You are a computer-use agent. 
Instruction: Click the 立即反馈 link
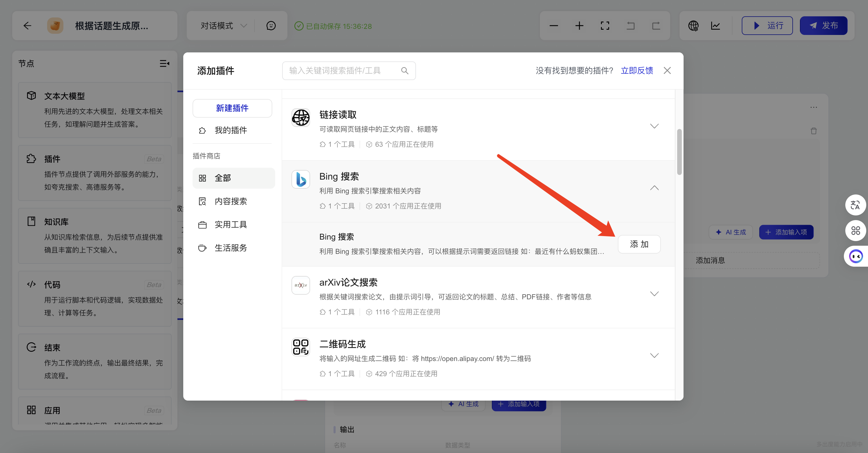click(x=636, y=70)
